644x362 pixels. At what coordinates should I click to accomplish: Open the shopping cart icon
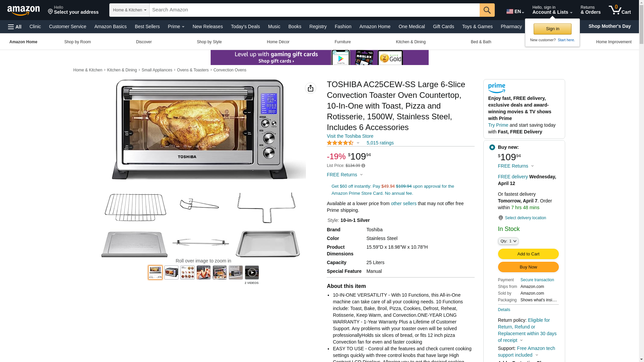620,10
